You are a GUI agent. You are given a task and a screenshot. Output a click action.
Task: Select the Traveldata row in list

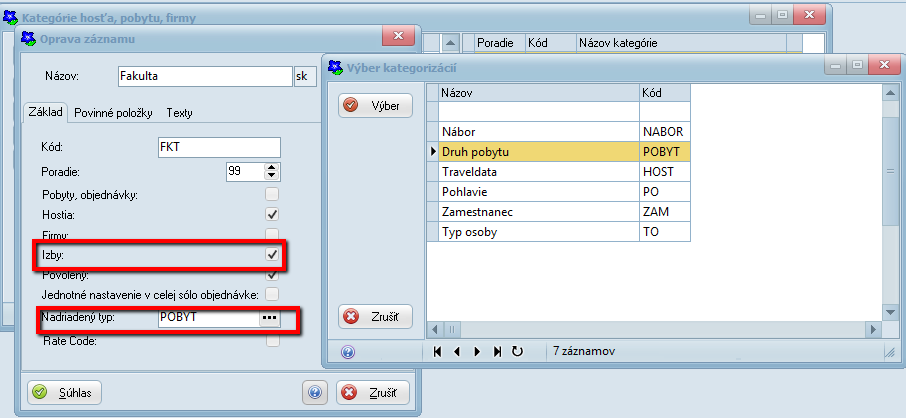coord(538,172)
